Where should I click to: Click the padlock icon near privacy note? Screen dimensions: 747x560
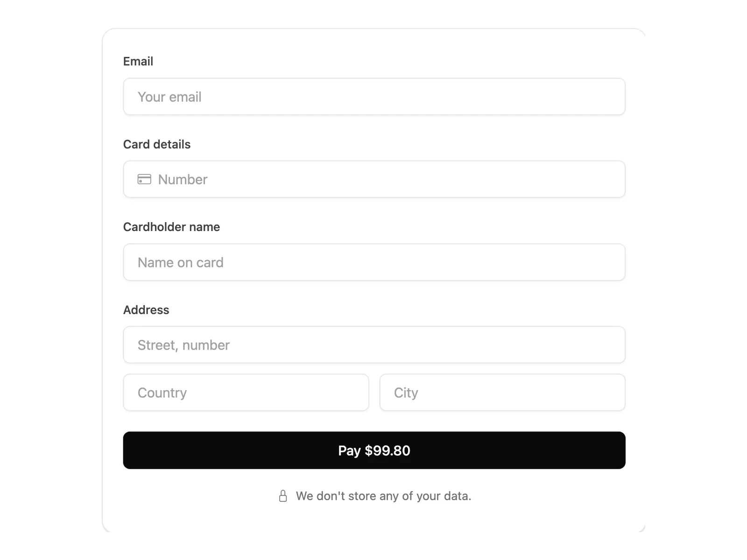[283, 496]
